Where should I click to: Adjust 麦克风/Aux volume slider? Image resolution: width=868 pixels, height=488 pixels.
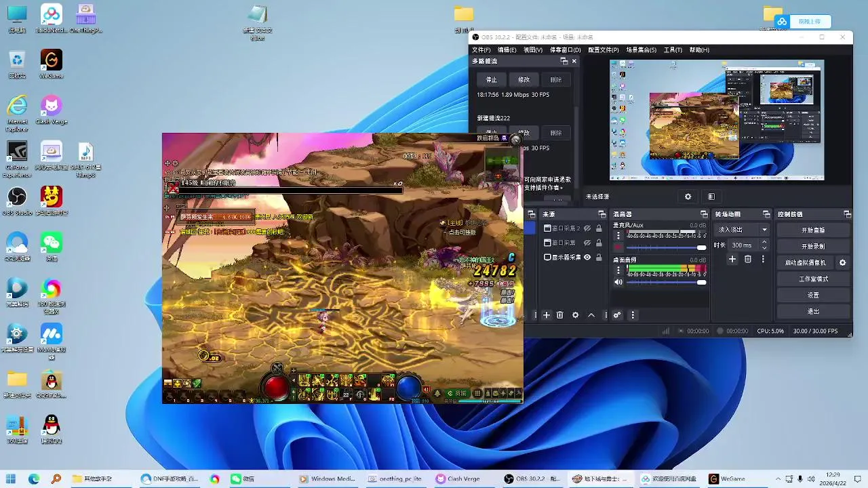[x=667, y=247]
